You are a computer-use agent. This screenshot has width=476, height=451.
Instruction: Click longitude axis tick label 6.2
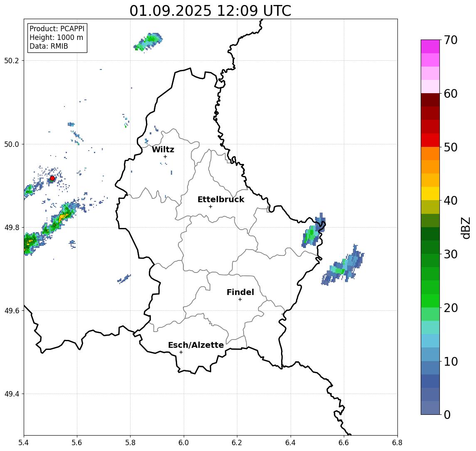(x=237, y=443)
